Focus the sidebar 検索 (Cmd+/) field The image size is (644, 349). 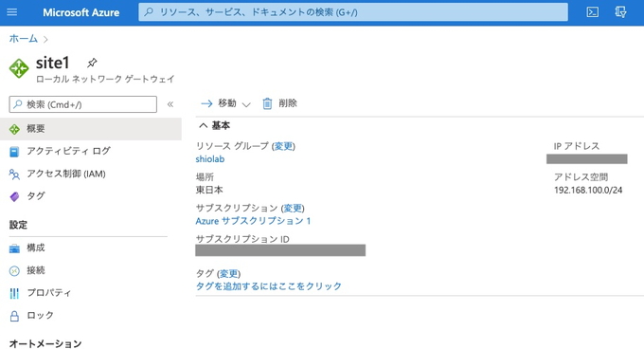tap(83, 104)
